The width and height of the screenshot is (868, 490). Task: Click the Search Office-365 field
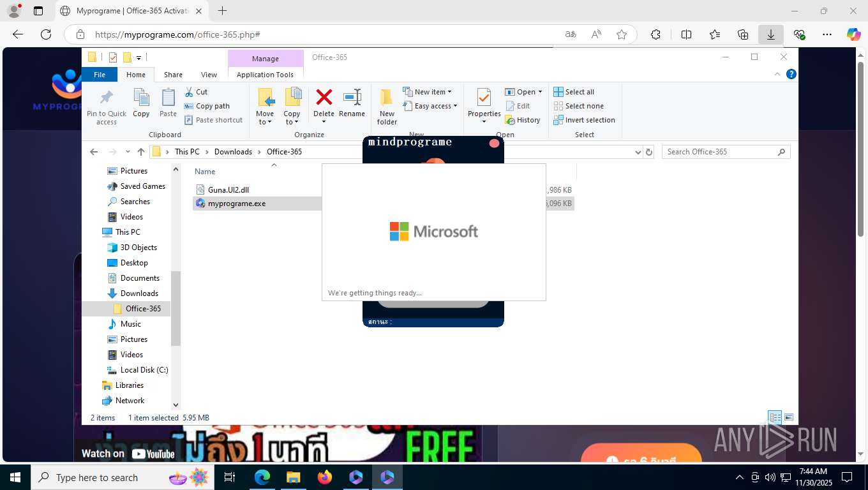tap(726, 152)
